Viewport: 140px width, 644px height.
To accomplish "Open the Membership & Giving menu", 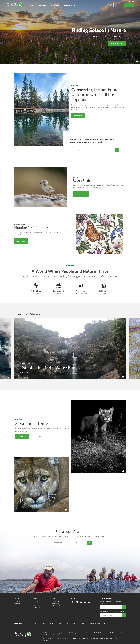I will [x=70, y=5].
